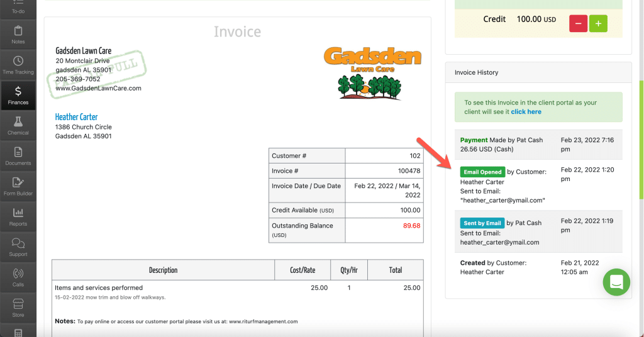Click the green plus credit button

[598, 23]
